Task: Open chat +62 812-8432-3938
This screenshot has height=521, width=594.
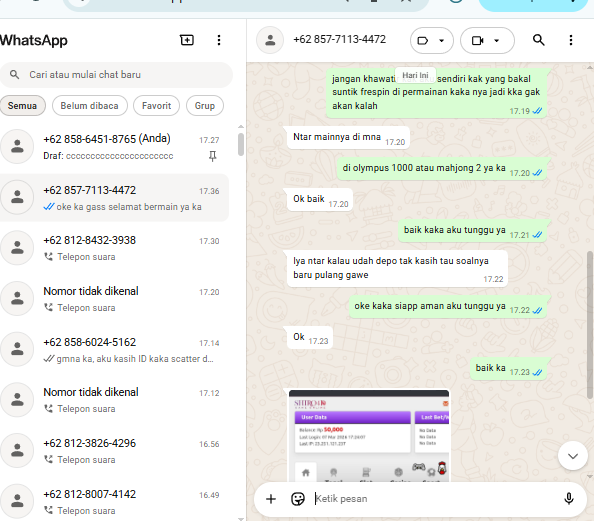Action: [114, 248]
